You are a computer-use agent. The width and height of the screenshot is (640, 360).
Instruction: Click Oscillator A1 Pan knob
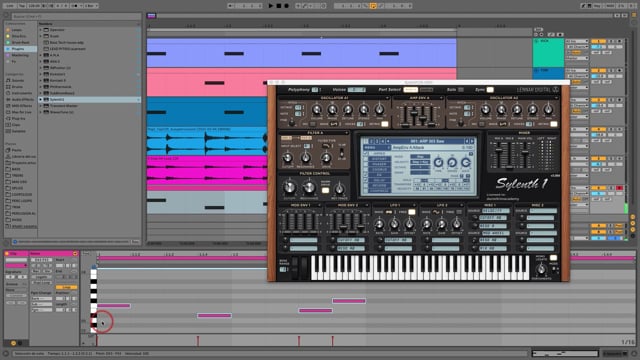[x=379, y=109]
